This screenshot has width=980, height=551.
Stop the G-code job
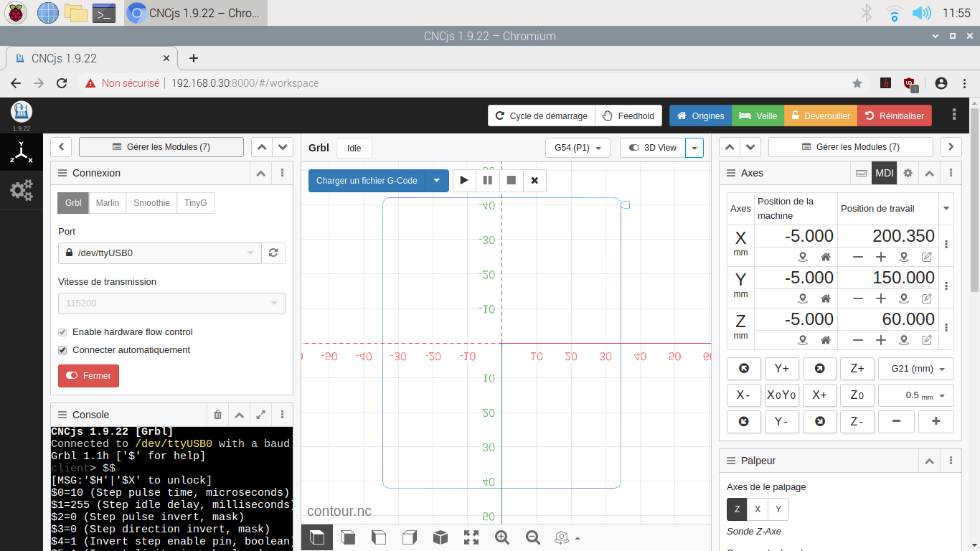tap(512, 181)
